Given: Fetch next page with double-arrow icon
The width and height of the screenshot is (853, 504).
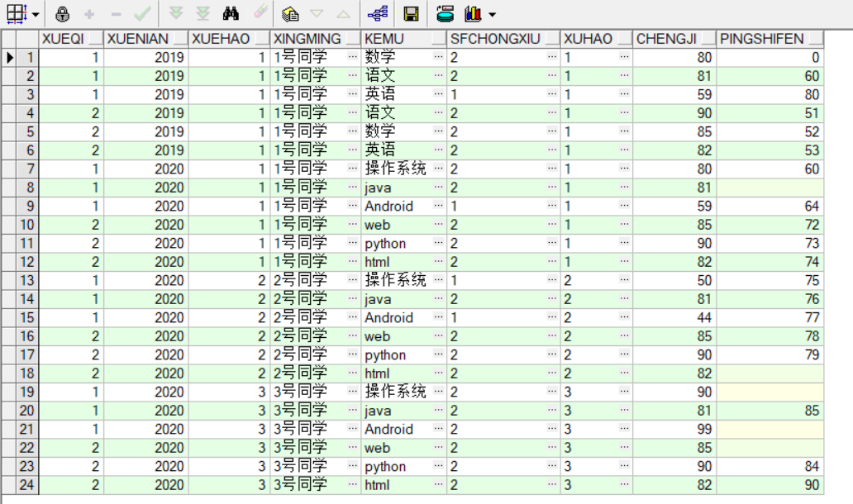Looking at the screenshot, I should 176,13.
